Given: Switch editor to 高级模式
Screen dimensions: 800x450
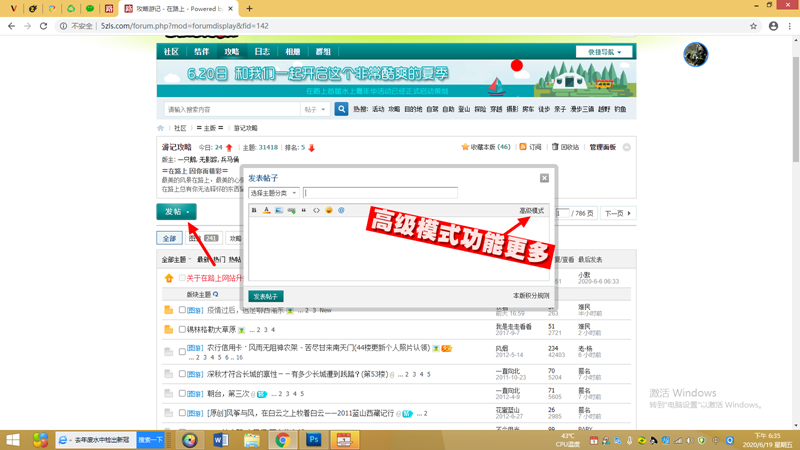Looking at the screenshot, I should (532, 211).
